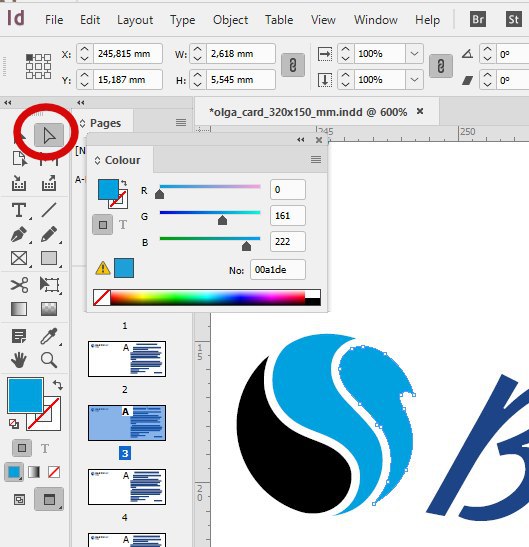529x547 pixels.
Task: Click the hex colour No. field
Action: pyautogui.click(x=278, y=270)
